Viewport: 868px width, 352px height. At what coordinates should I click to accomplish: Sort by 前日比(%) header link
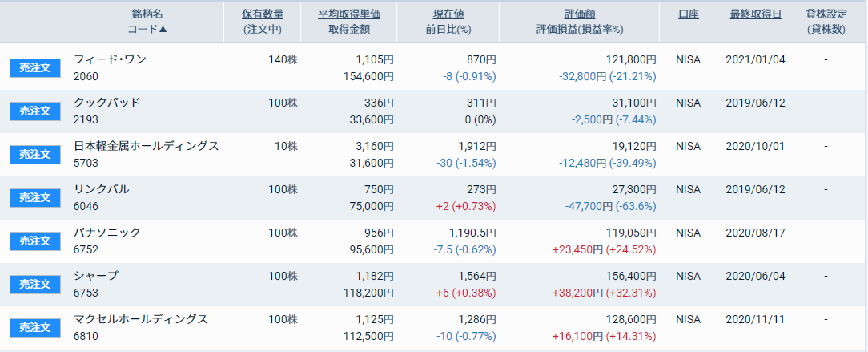pos(448,30)
